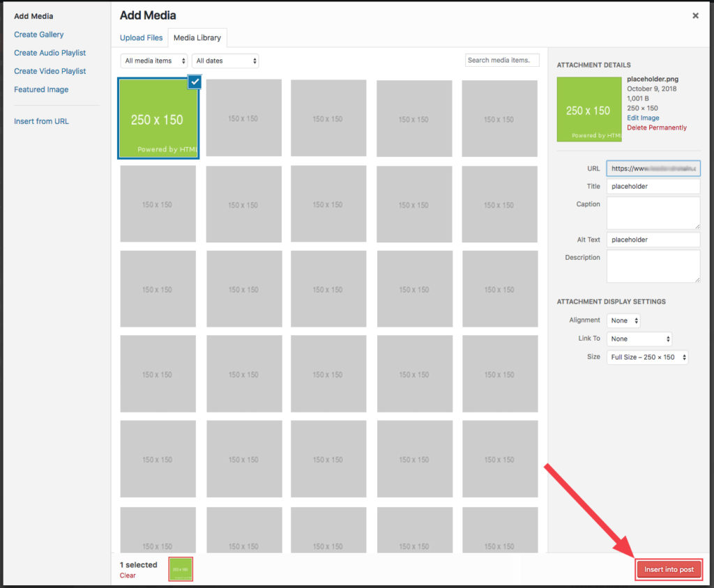Select Featured Image in sidebar
Screen dimensions: 714x588
click(41, 89)
